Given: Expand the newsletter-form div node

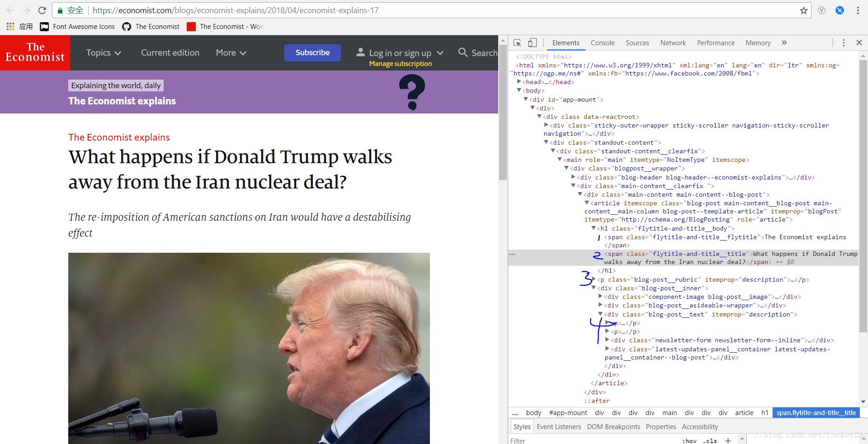Looking at the screenshot, I should point(607,340).
